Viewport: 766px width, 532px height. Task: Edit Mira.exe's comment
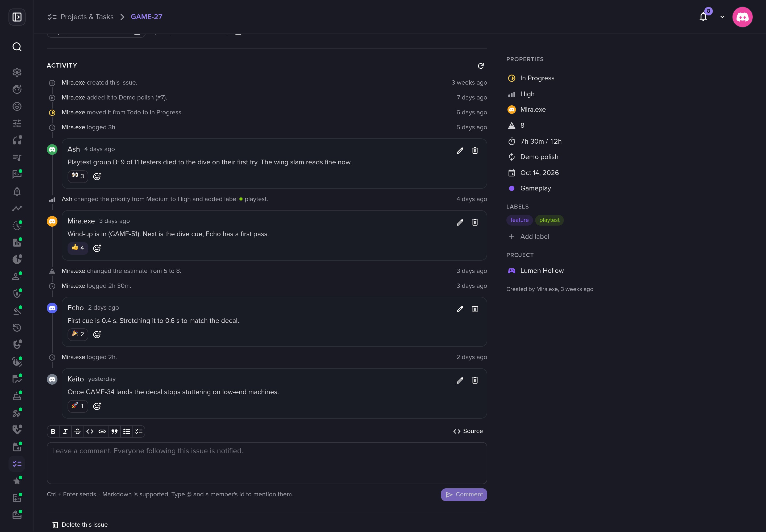tap(460, 222)
